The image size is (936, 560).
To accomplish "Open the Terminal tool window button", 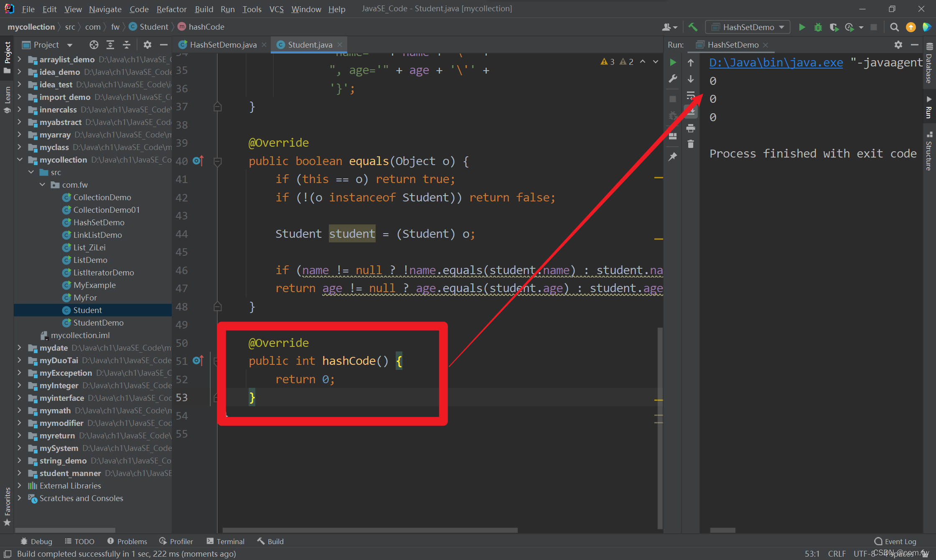I will (226, 541).
